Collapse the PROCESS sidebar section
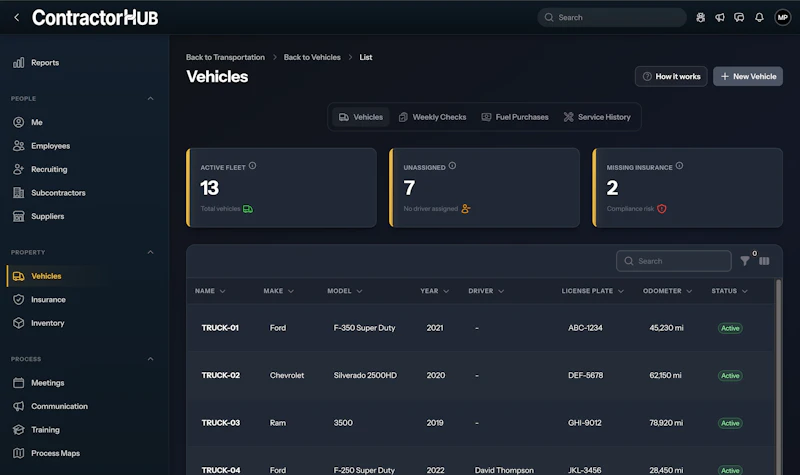The image size is (800, 475). coord(151,359)
